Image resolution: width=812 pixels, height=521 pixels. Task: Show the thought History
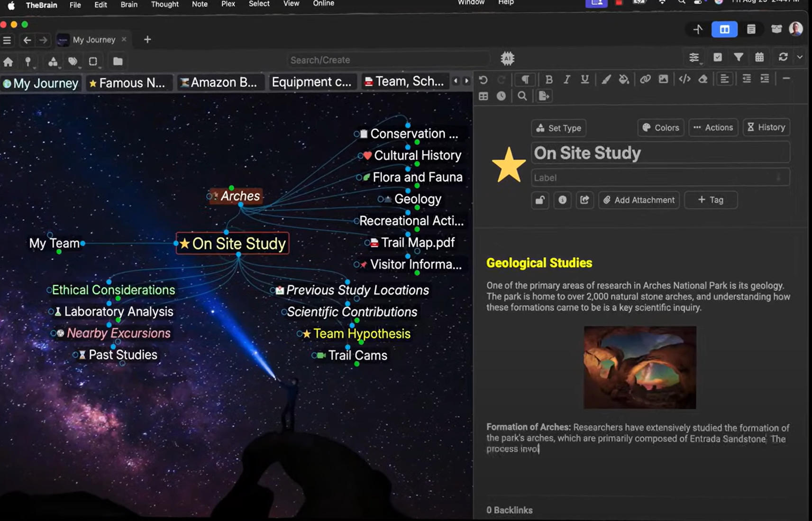(x=766, y=127)
